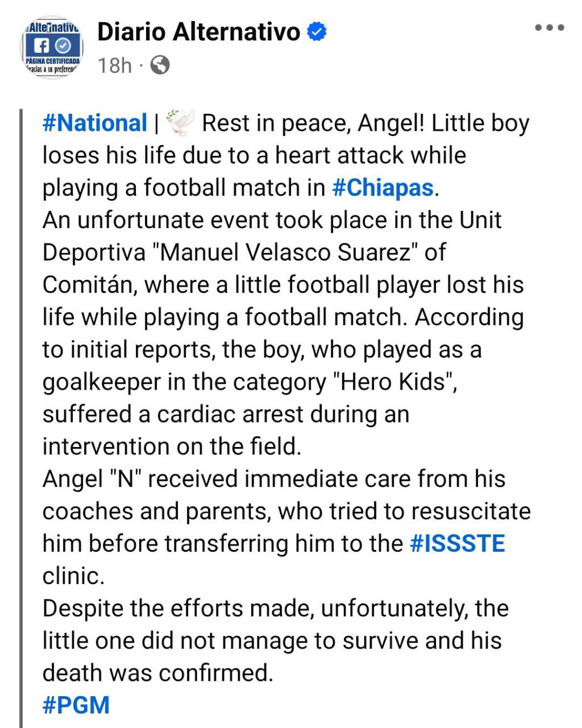
Task: Click the globe public audience icon
Action: 160,65
